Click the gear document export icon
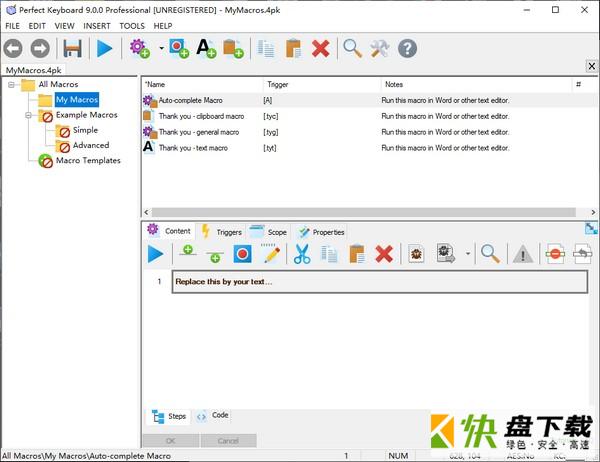 coord(446,253)
